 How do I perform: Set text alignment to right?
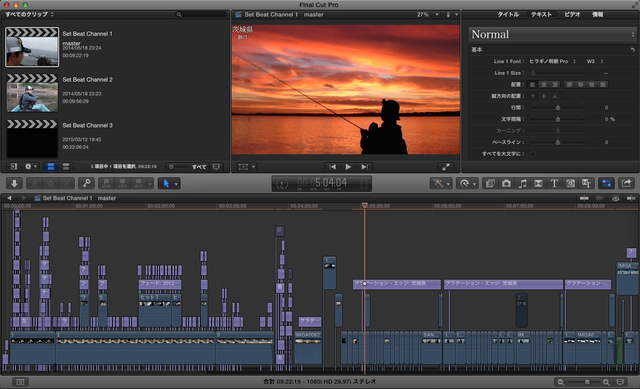click(554, 85)
